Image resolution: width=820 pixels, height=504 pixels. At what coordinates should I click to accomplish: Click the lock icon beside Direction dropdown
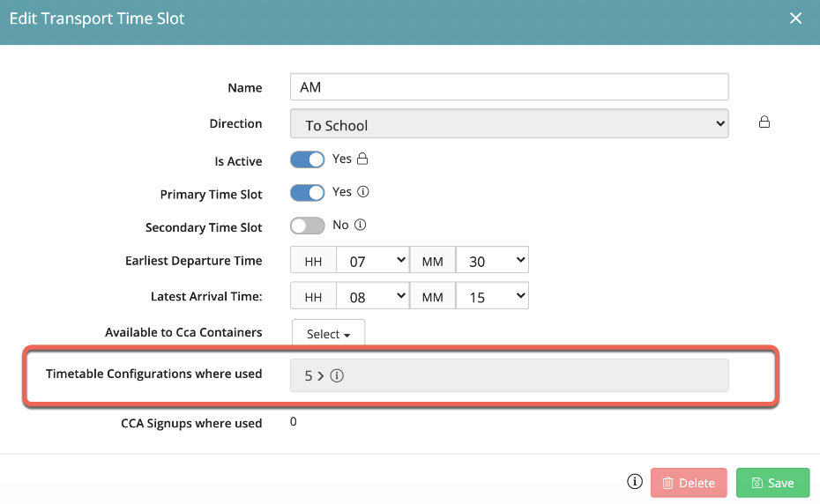click(764, 123)
